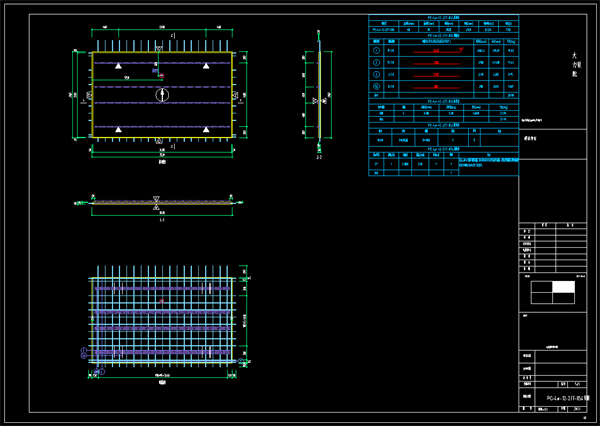Viewport: 600px width, 426px height.
Task: Click the large vertical title text at top right
Action: click(575, 65)
